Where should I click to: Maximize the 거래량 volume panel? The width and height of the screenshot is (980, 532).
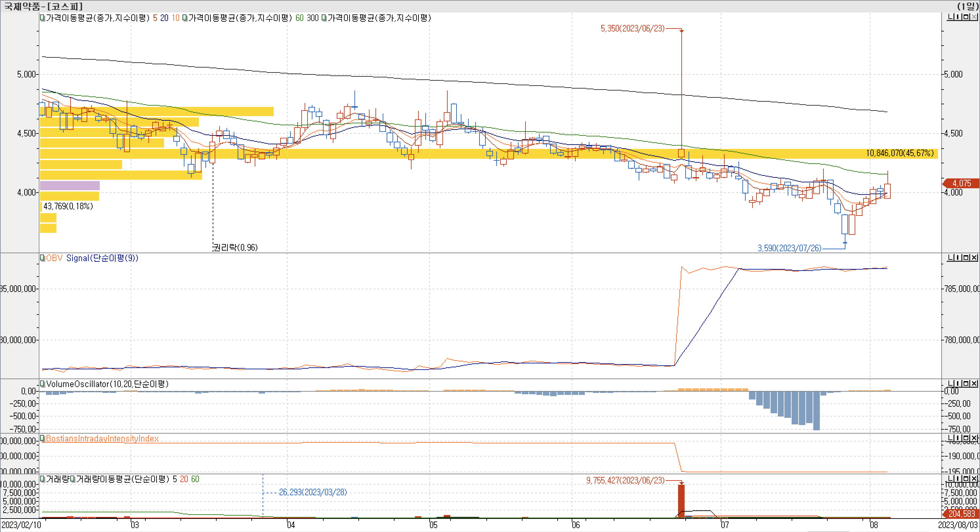click(966, 479)
